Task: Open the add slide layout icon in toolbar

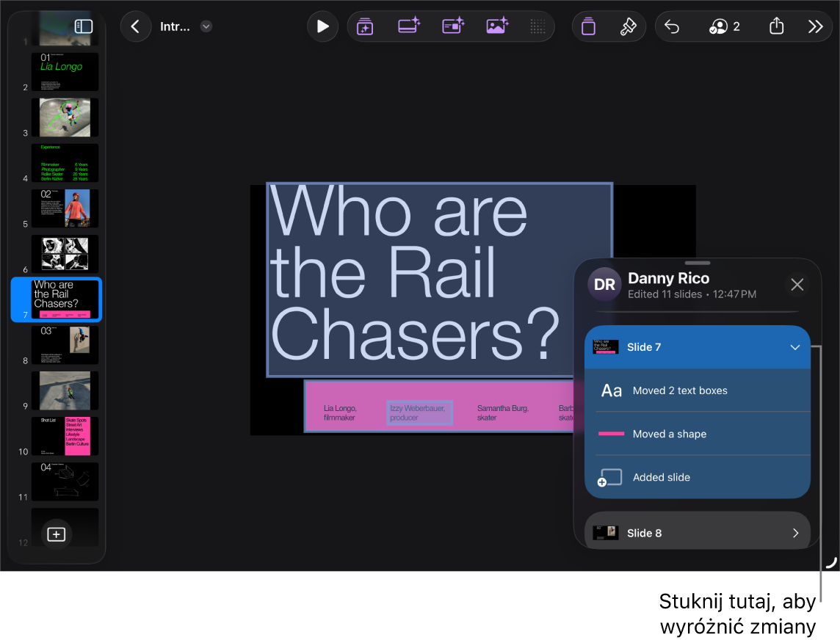Action: (365, 26)
